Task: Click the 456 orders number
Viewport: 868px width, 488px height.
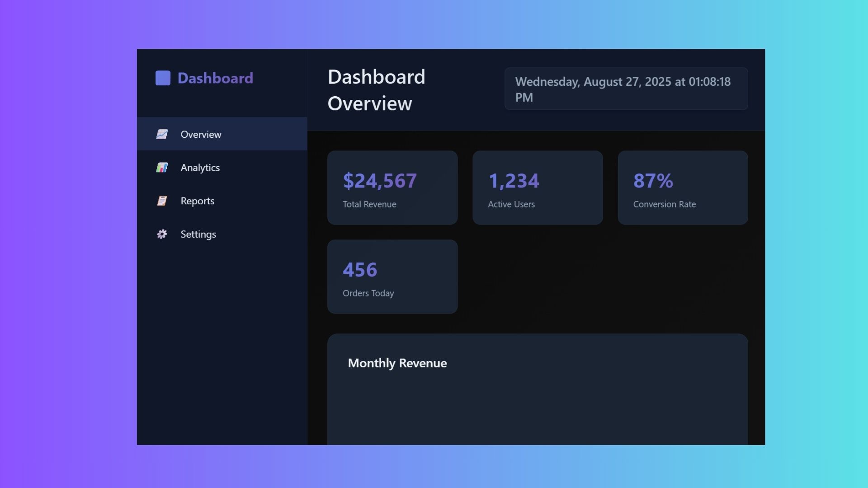Action: tap(359, 270)
